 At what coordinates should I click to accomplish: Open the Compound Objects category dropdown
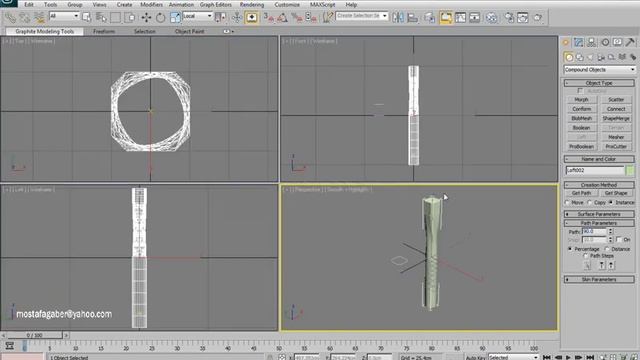point(599,70)
